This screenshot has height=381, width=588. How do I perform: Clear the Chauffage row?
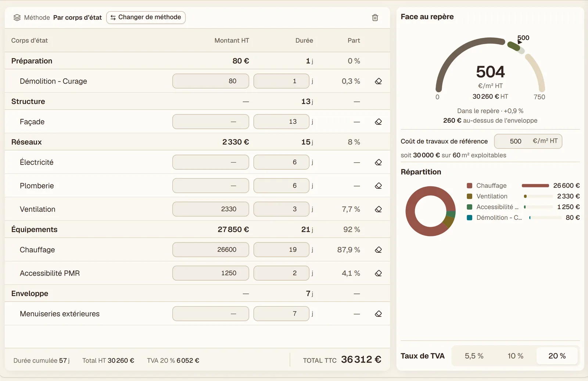pyautogui.click(x=378, y=249)
